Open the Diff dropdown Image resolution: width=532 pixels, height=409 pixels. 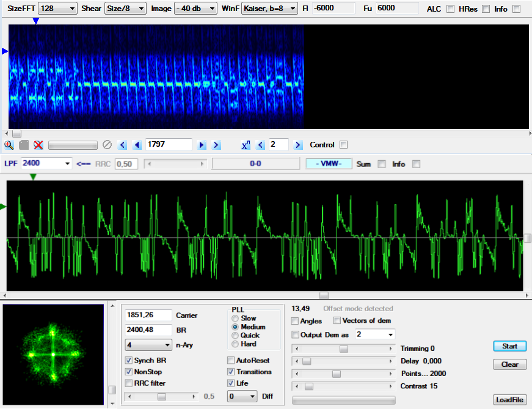pyautogui.click(x=242, y=396)
